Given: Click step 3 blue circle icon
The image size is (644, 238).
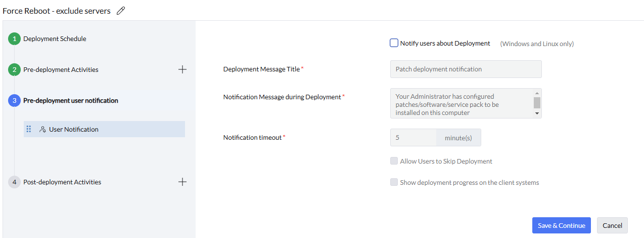Looking at the screenshot, I should click(x=14, y=101).
